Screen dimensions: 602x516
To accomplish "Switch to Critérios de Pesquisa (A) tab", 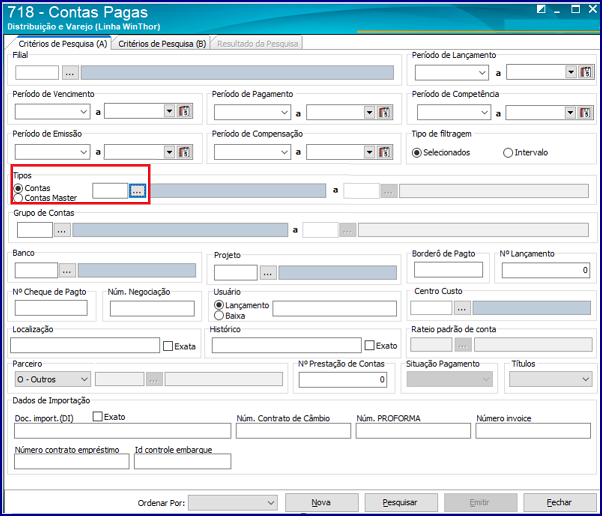I will pyautogui.click(x=63, y=44).
